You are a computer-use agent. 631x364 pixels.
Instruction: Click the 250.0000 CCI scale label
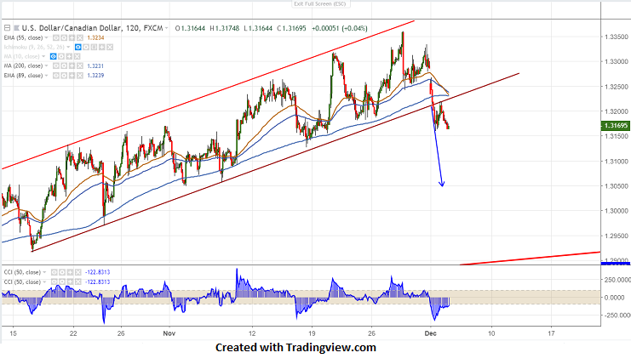pos(617,279)
